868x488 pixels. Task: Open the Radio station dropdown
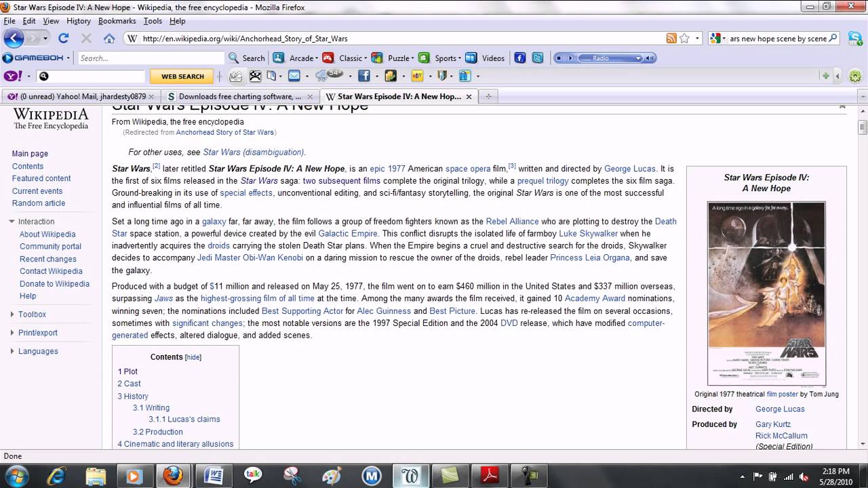pos(639,58)
